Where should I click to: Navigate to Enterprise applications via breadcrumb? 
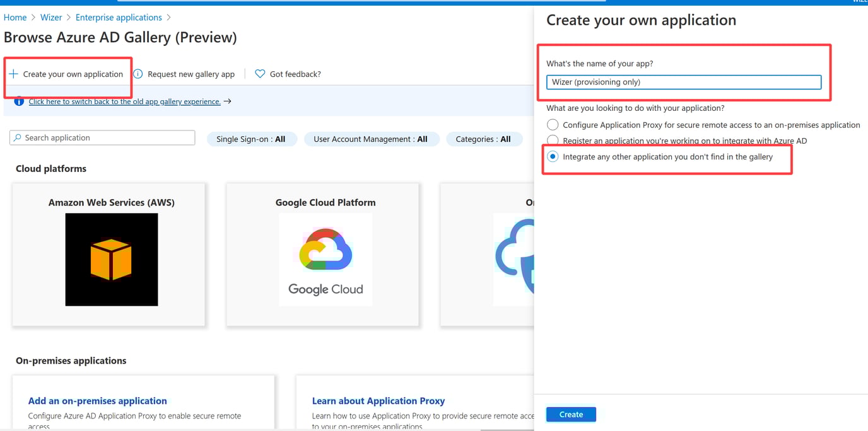pyautogui.click(x=119, y=17)
